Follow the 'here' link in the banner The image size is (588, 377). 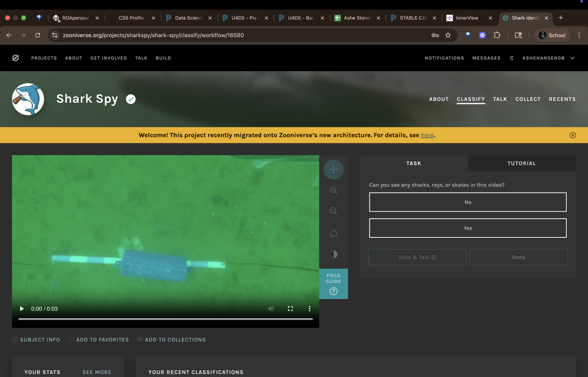(x=427, y=135)
